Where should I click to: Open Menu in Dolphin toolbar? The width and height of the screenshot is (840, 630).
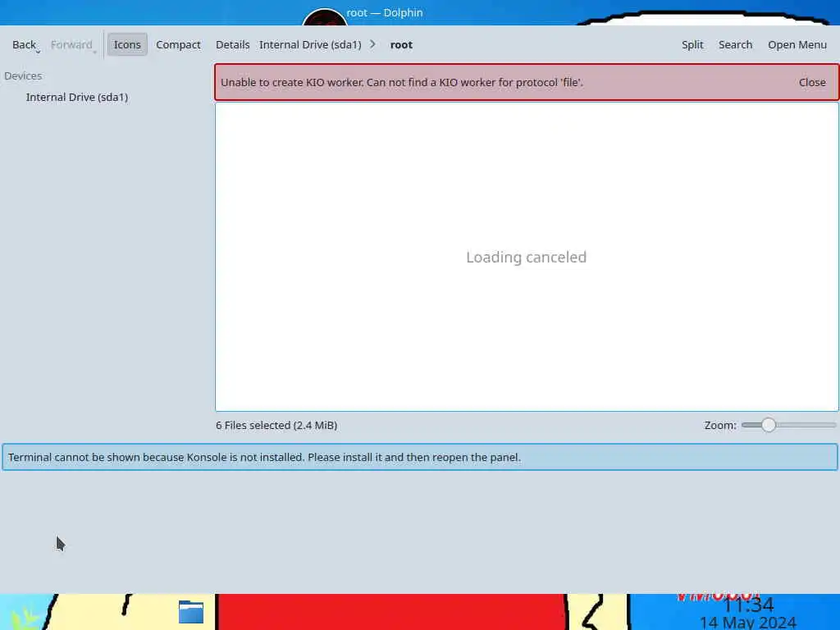coord(797,45)
